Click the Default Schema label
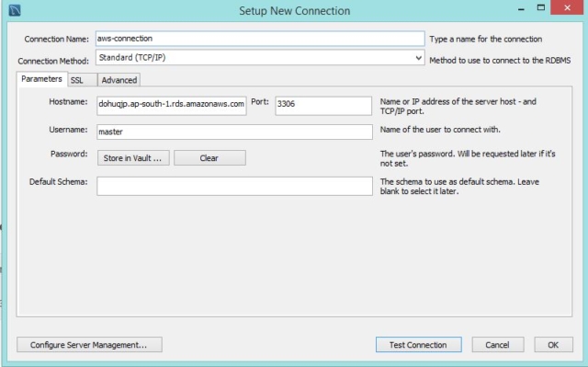The width and height of the screenshot is (588, 367). [x=58, y=182]
